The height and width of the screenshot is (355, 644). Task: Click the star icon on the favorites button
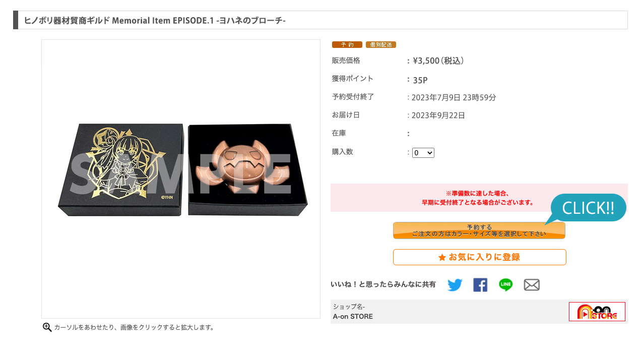coord(442,257)
